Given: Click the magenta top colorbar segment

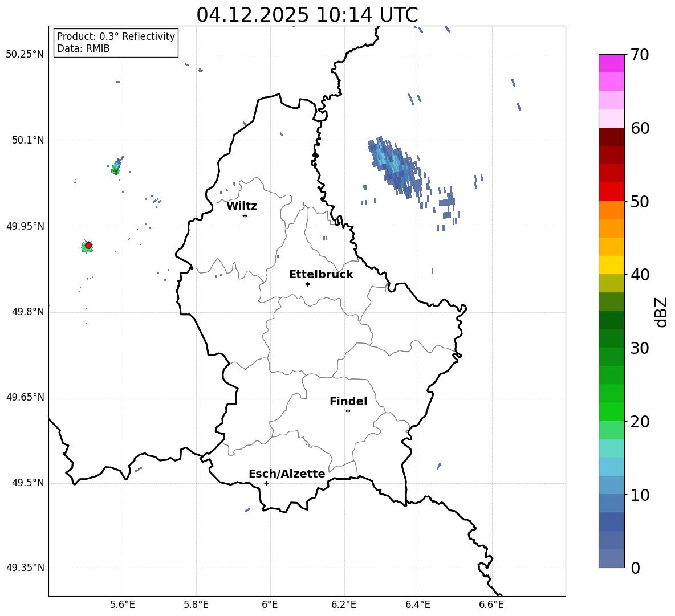Looking at the screenshot, I should tap(612, 63).
